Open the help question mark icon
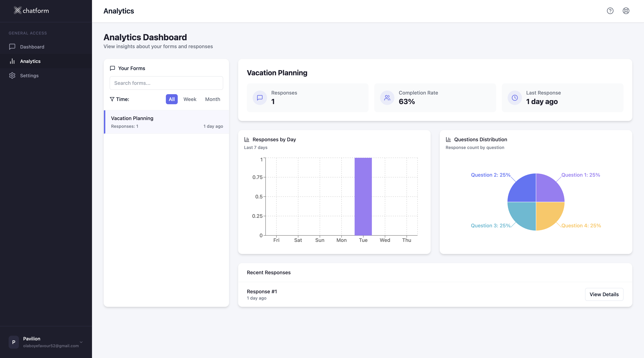The width and height of the screenshot is (644, 358). click(610, 11)
